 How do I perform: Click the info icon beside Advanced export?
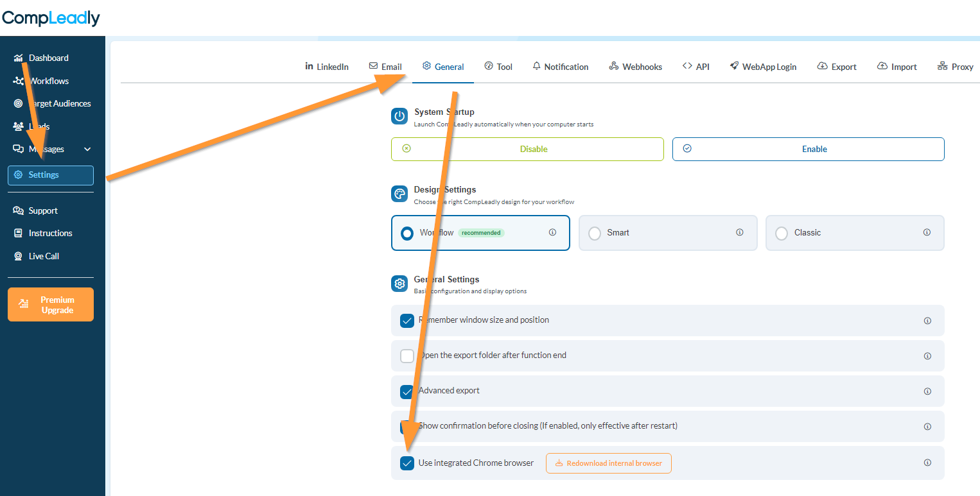point(927,391)
